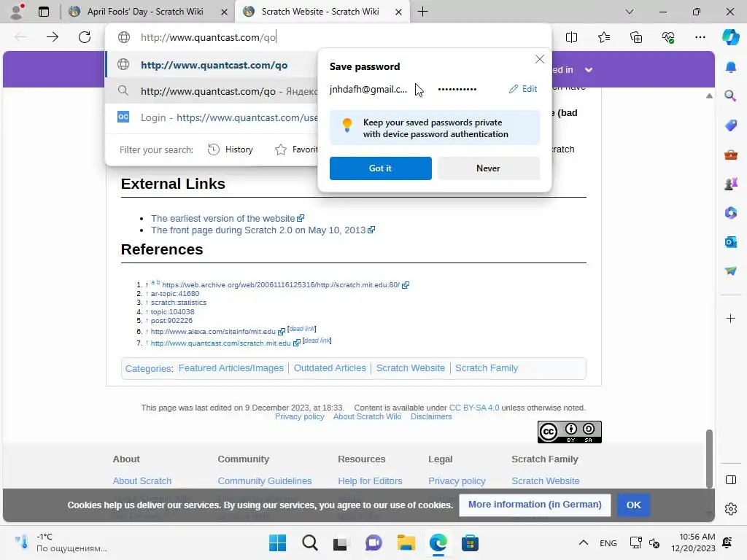Viewport: 747px width, 560px height.
Task: Switch to April Fools' Day tab
Action: [145, 12]
